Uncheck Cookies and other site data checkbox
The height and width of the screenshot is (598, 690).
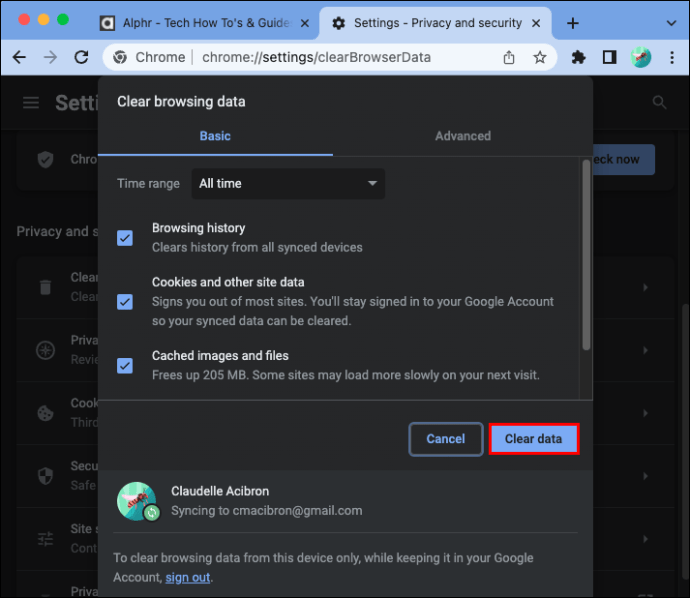(125, 302)
